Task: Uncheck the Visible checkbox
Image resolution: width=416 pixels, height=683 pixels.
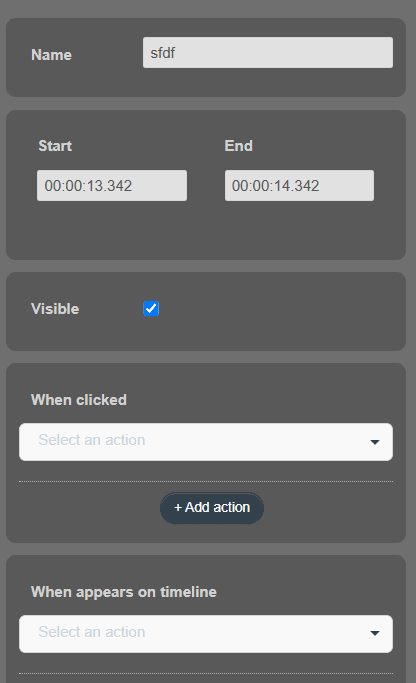Action: pyautogui.click(x=151, y=308)
